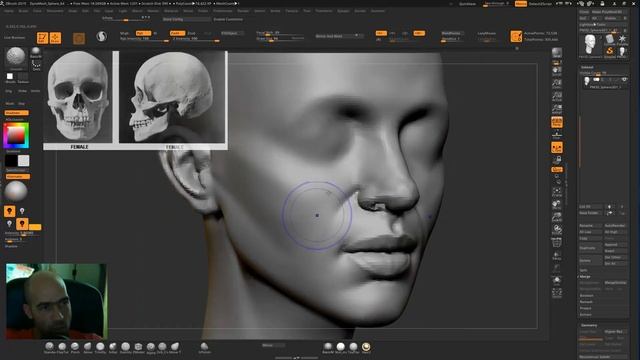Collapse the Subtool panel header

pos(587,67)
